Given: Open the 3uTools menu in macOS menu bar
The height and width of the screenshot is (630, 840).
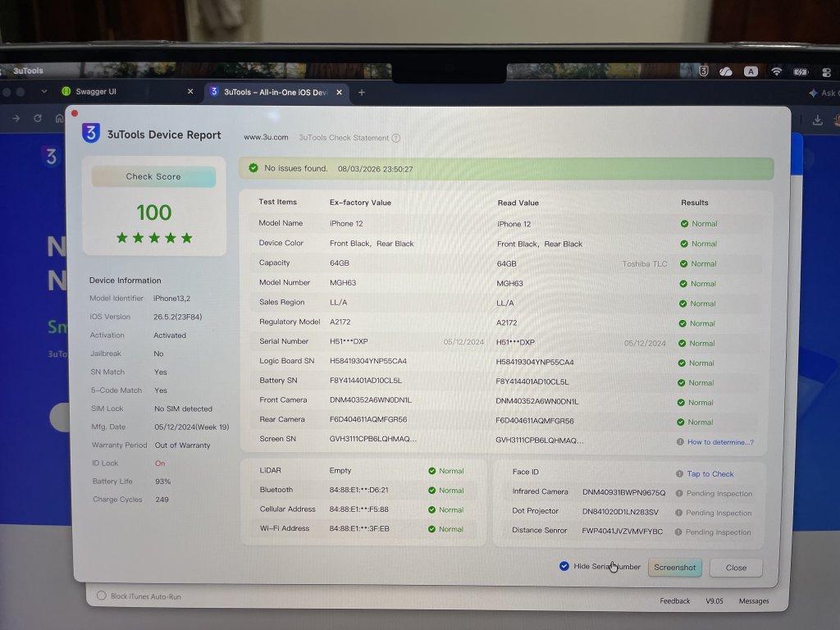Looking at the screenshot, I should pyautogui.click(x=28, y=71).
